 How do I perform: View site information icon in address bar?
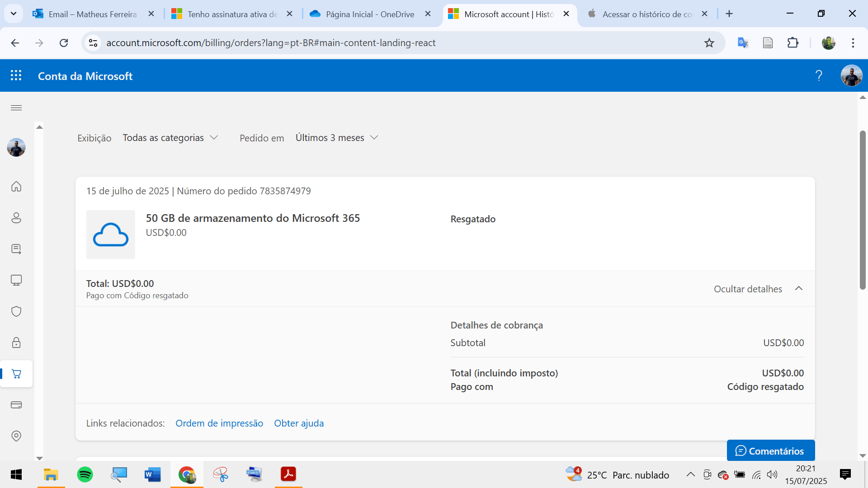[x=93, y=43]
